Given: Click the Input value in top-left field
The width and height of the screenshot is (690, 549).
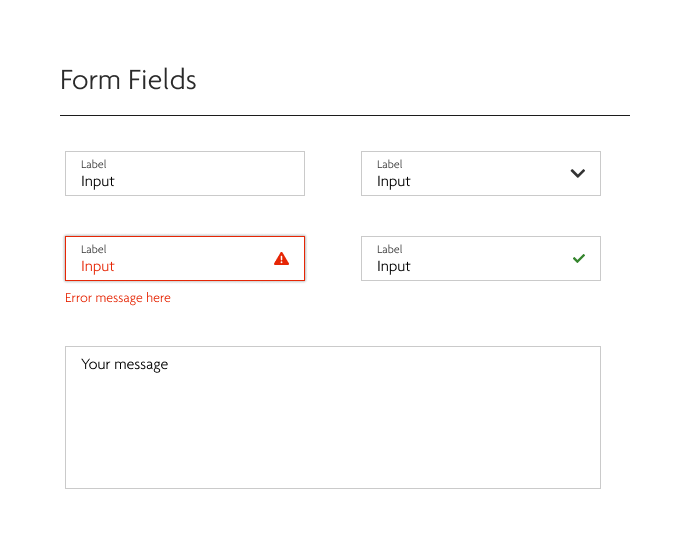Looking at the screenshot, I should point(98,182).
